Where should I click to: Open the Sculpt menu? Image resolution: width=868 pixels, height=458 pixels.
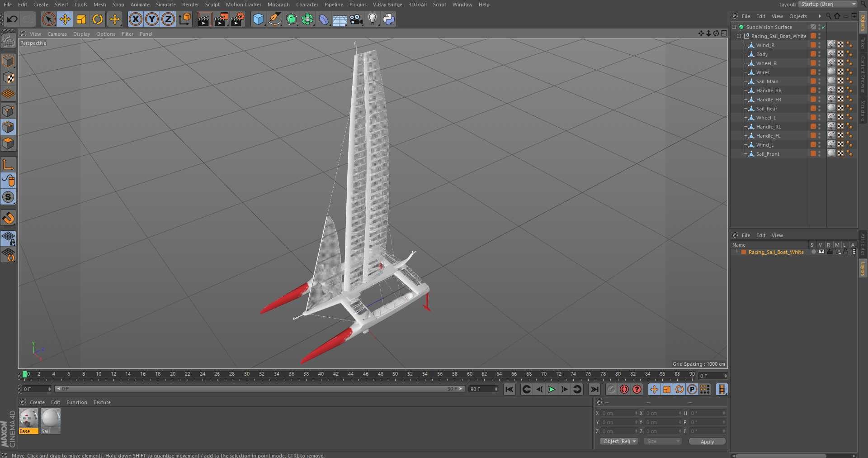[x=212, y=5]
